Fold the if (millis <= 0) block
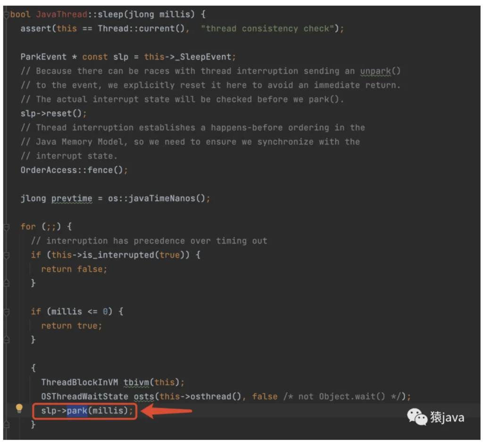 [x=6, y=312]
